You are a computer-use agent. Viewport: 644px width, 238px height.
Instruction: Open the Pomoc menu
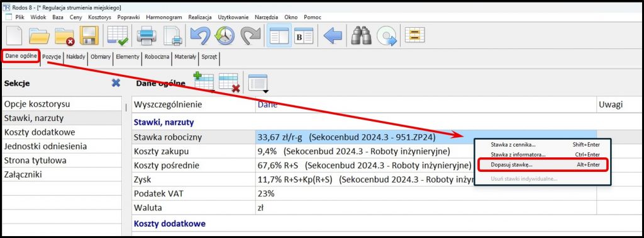click(x=313, y=17)
